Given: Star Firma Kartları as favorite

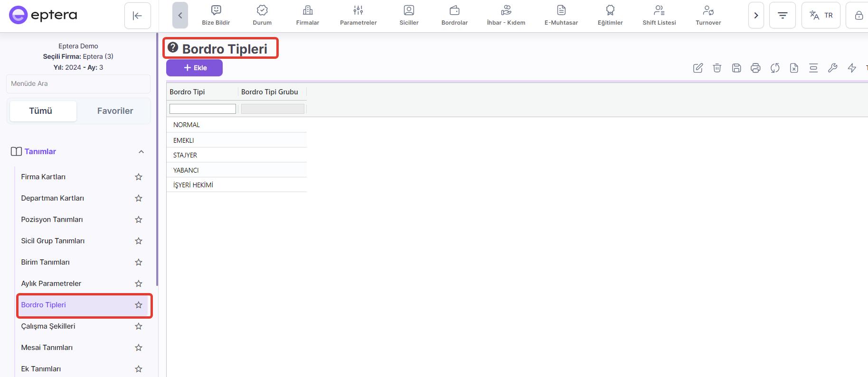Looking at the screenshot, I should tap(139, 177).
